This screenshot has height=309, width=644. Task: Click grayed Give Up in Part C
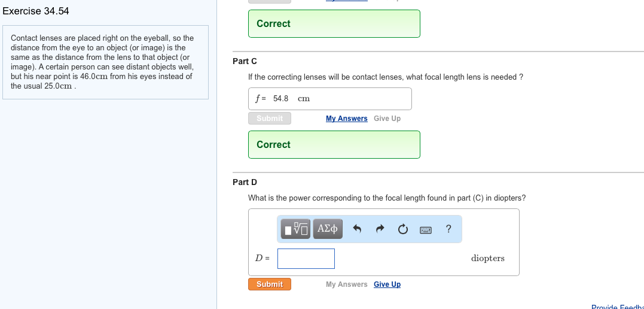click(387, 119)
